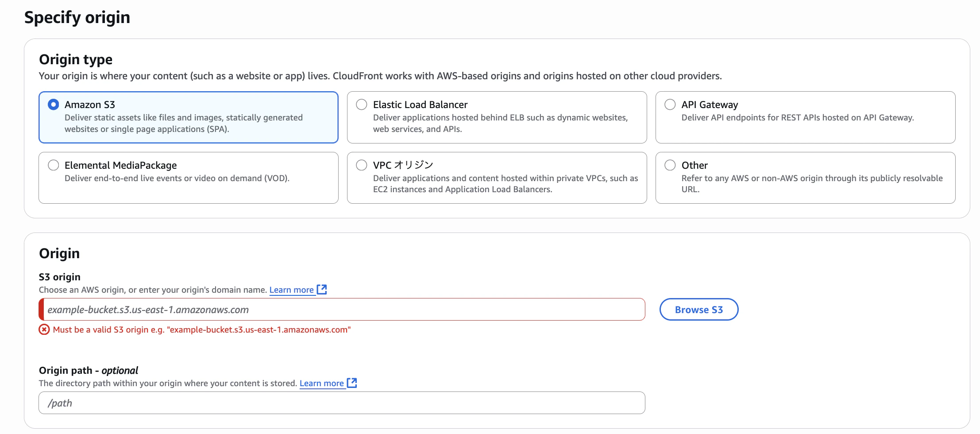This screenshot has height=434, width=980.
Task: Click 'Refer to any AWS or non-AWS origin' description
Action: point(812,184)
